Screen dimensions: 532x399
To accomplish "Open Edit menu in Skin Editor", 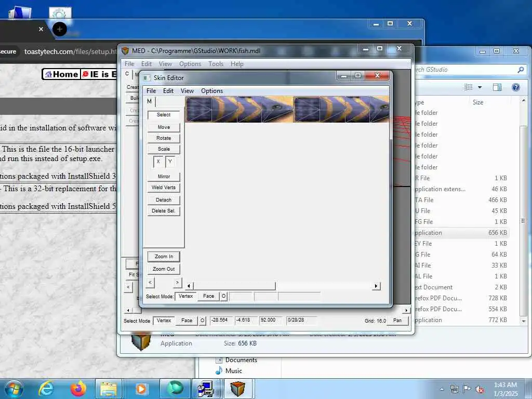I will pos(168,90).
